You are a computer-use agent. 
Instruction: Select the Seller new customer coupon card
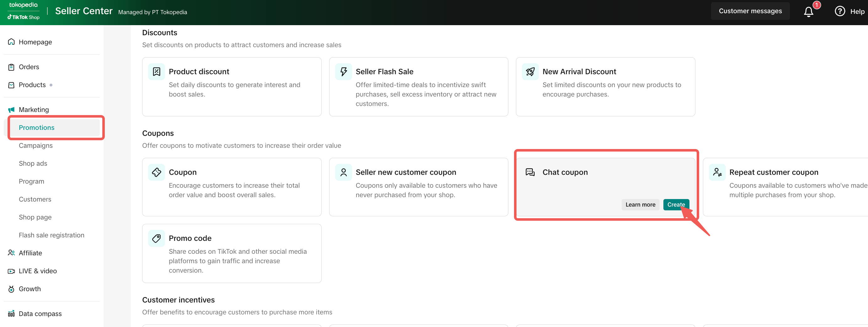(x=418, y=187)
